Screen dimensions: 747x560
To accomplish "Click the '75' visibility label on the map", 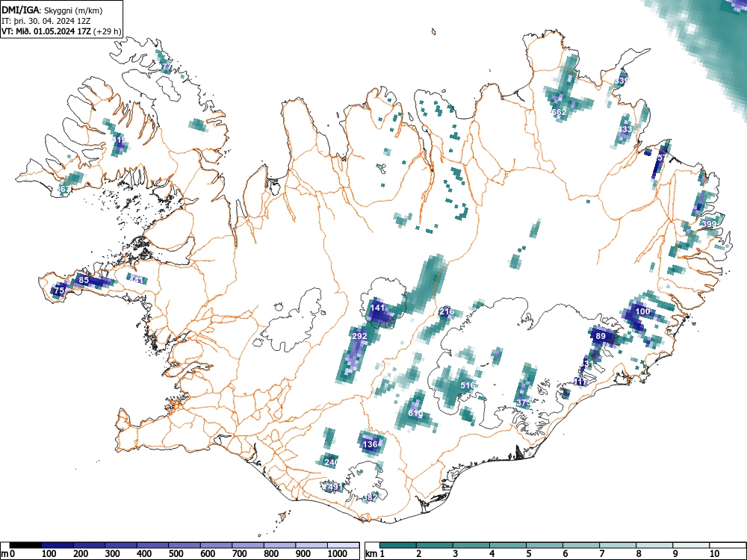I will point(60,290).
